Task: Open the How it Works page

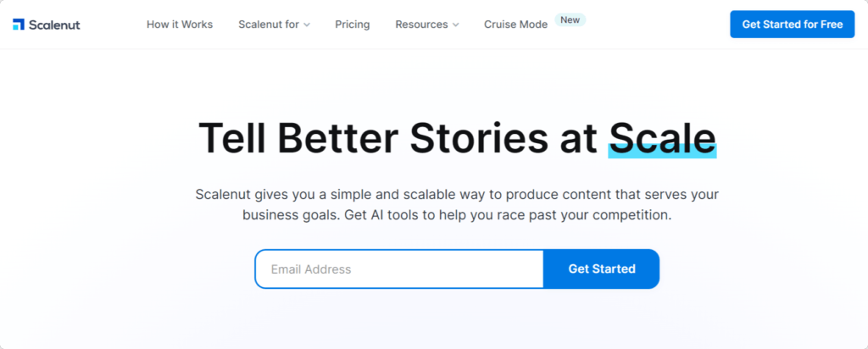Action: [180, 25]
